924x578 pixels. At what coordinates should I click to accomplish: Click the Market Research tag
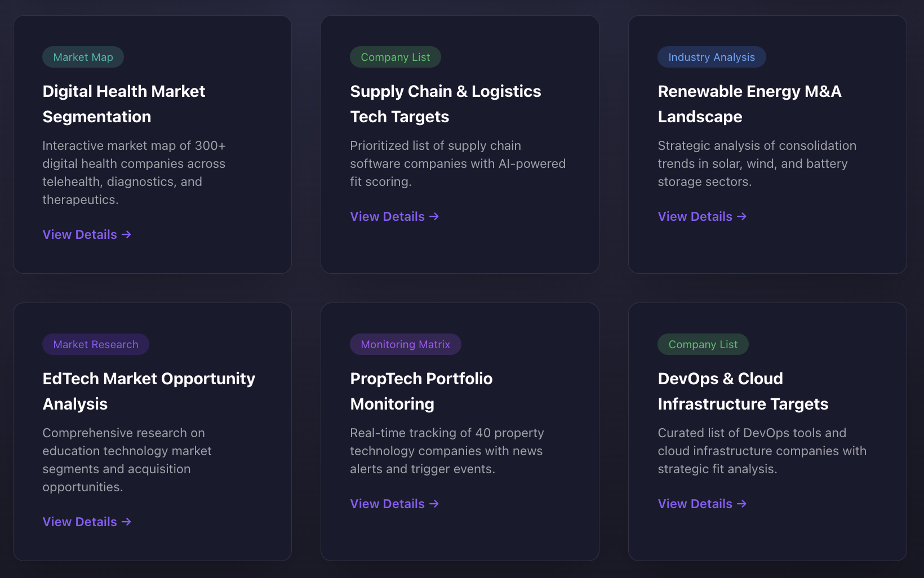[95, 344]
